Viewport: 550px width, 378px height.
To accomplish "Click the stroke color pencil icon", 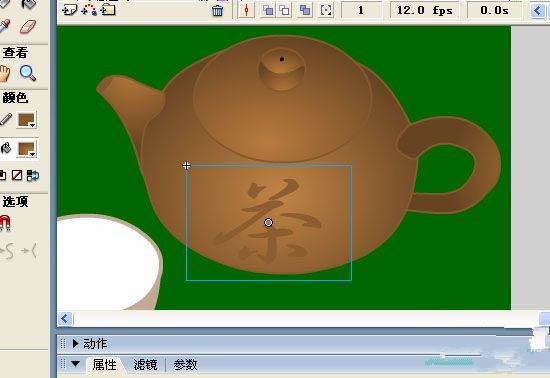I will click(x=5, y=120).
